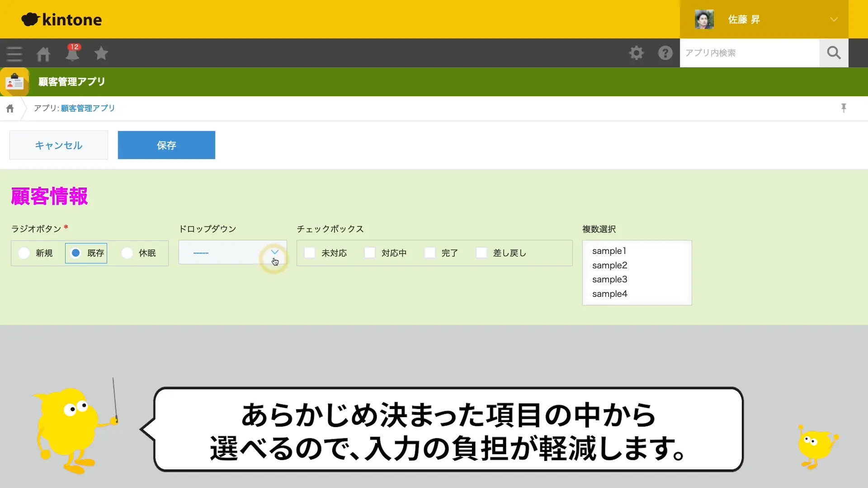Open the hamburger menu icon
Viewport: 868px width, 488px height.
click(14, 54)
